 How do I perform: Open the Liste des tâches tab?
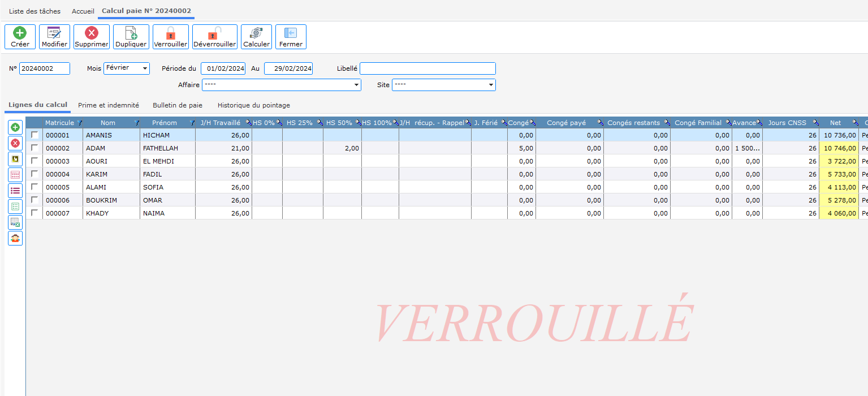tap(34, 11)
